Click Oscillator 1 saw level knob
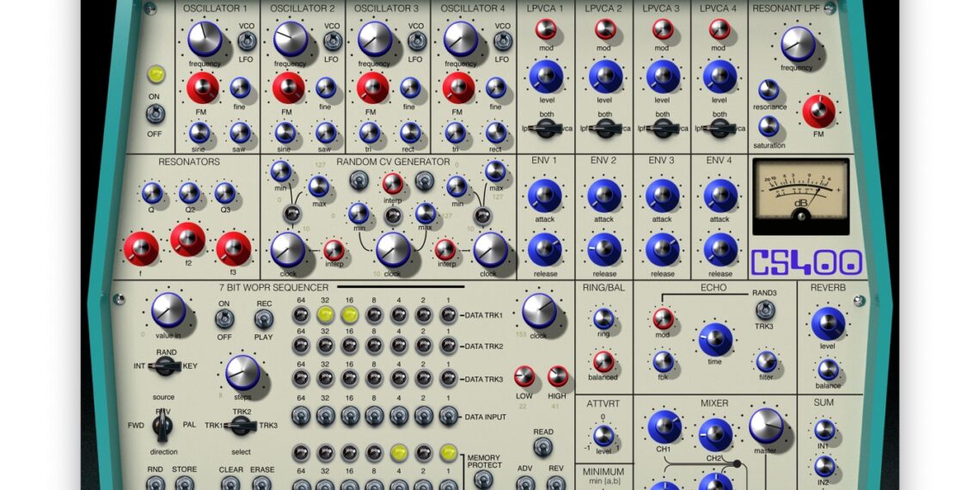 click(240, 132)
